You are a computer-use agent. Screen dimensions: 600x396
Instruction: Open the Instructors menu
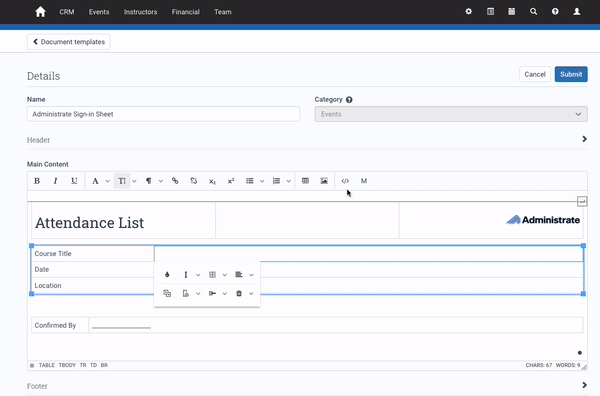[140, 12]
